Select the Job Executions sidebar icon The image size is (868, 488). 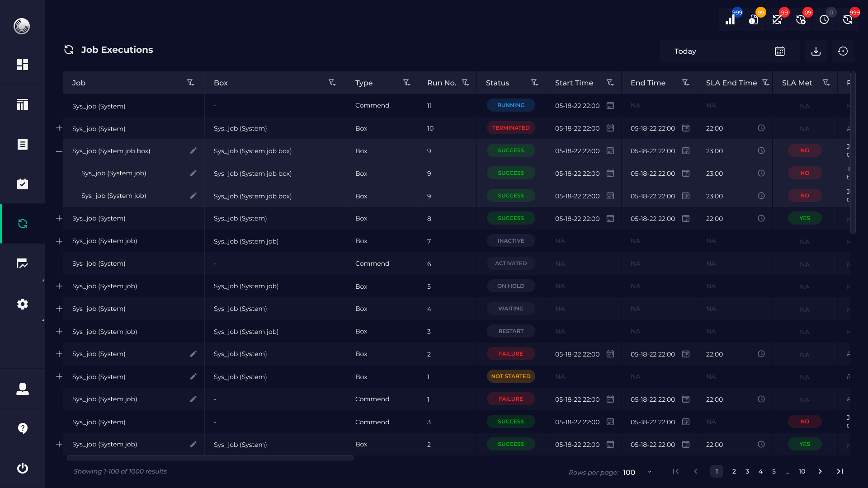pyautogui.click(x=23, y=224)
